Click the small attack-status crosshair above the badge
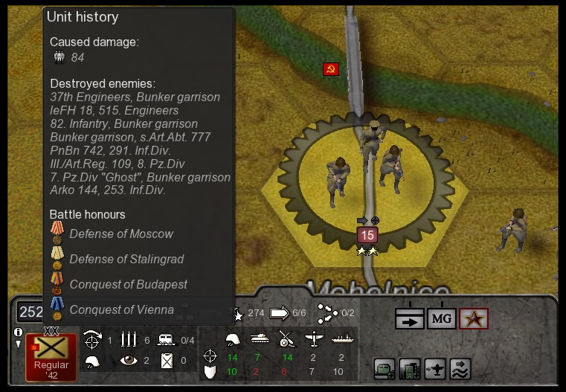This screenshot has width=566, height=392. pos(375,220)
